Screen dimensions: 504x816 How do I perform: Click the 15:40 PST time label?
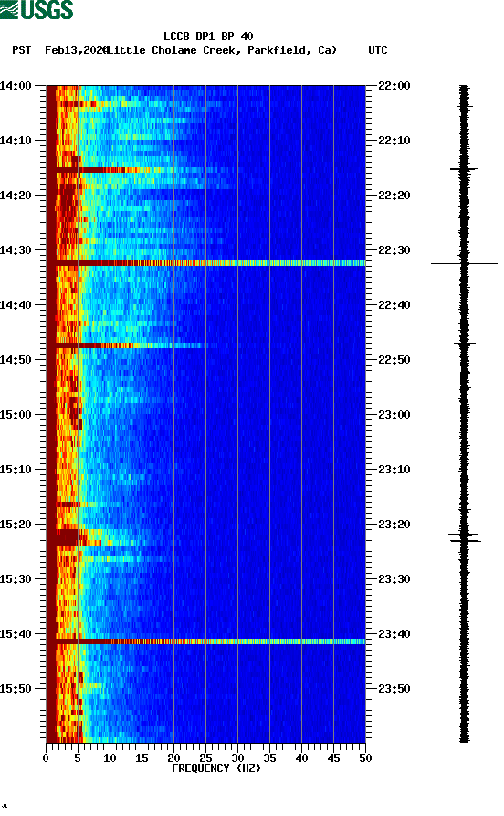pyautogui.click(x=16, y=634)
